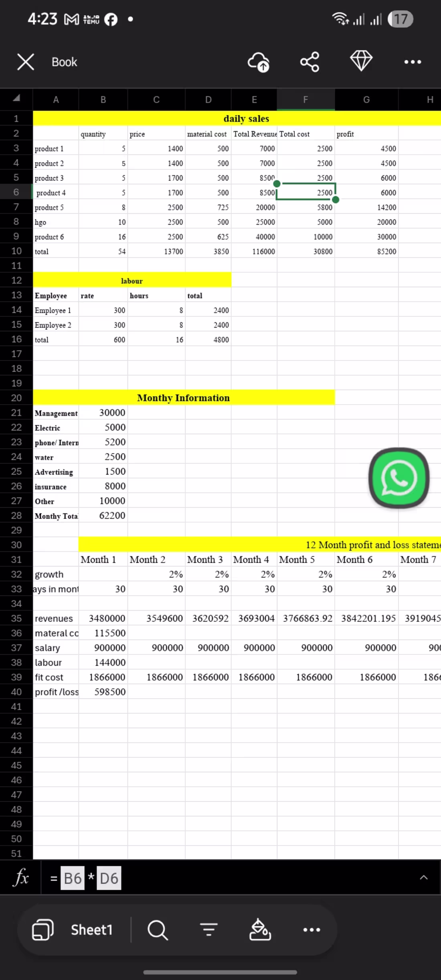Select the column F header

click(x=305, y=99)
